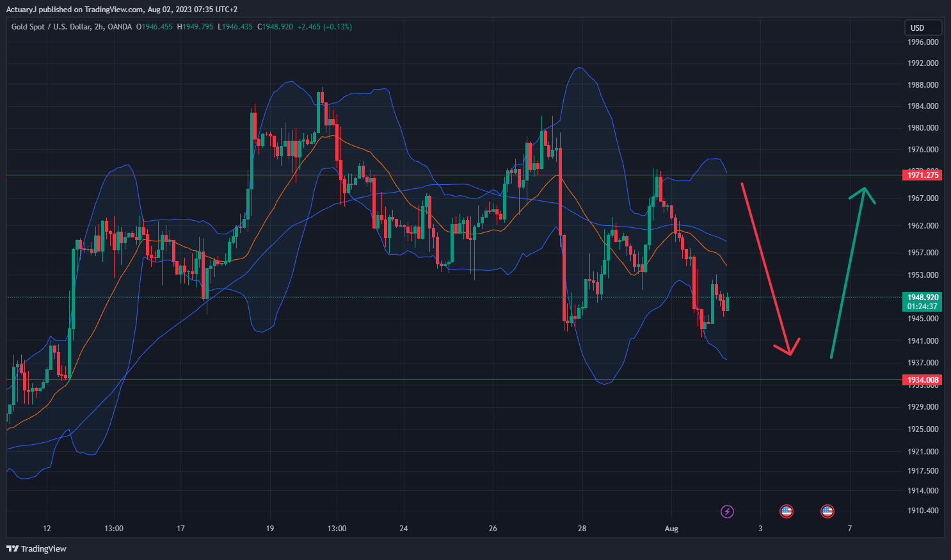Viewport: 951px width, 560px height.
Task: Click the date label 7 on time axis
Action: coord(850,529)
